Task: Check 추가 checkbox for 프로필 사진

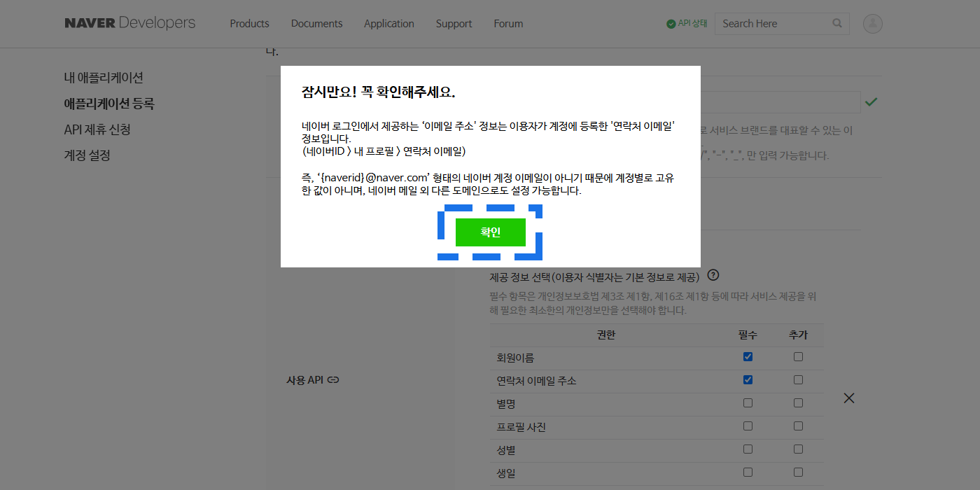Action: (x=798, y=426)
